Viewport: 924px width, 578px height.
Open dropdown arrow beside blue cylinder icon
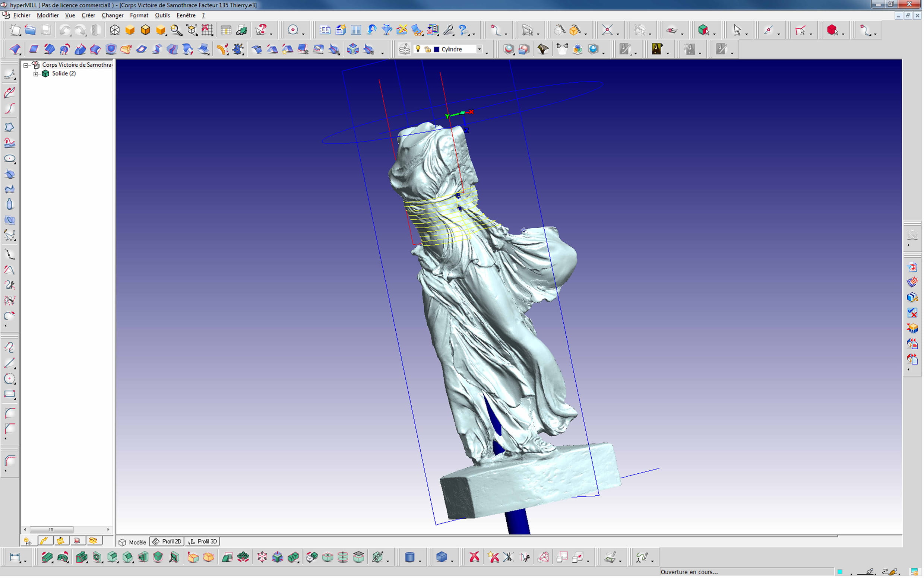point(420,561)
